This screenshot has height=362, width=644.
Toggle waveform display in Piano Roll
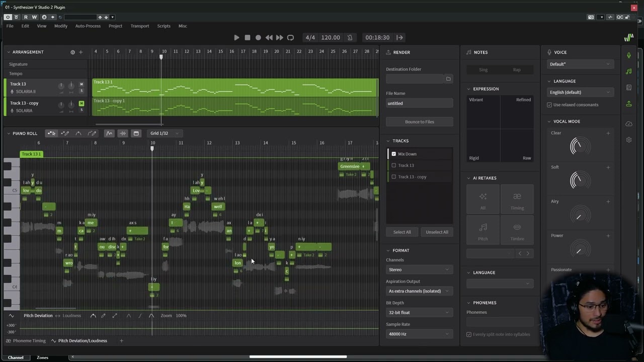[123, 133]
